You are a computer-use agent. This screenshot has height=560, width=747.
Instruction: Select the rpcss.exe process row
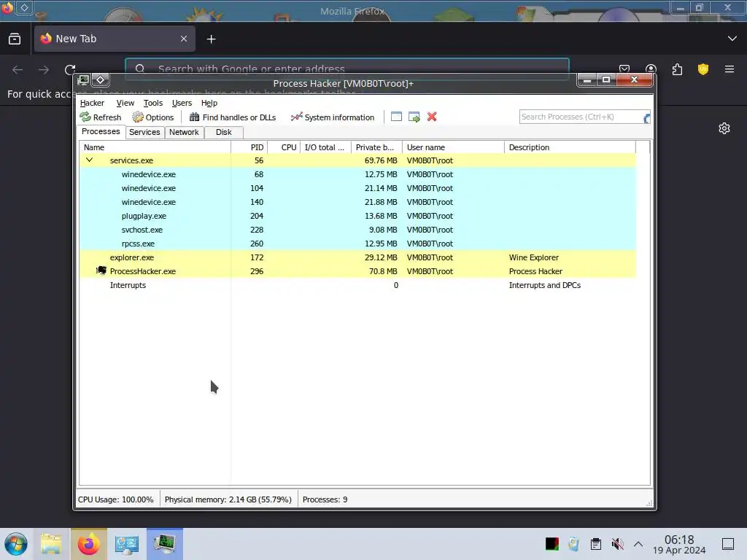pos(357,244)
